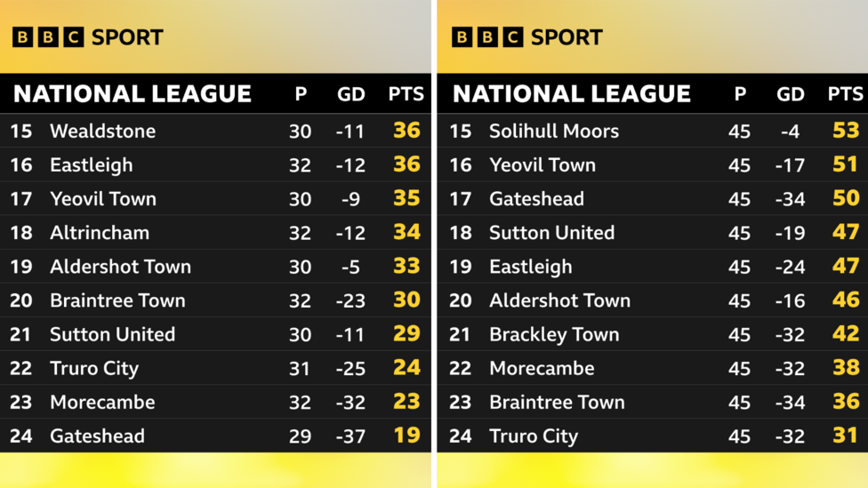Click Solihull Moors' 53 points value

[x=845, y=131]
